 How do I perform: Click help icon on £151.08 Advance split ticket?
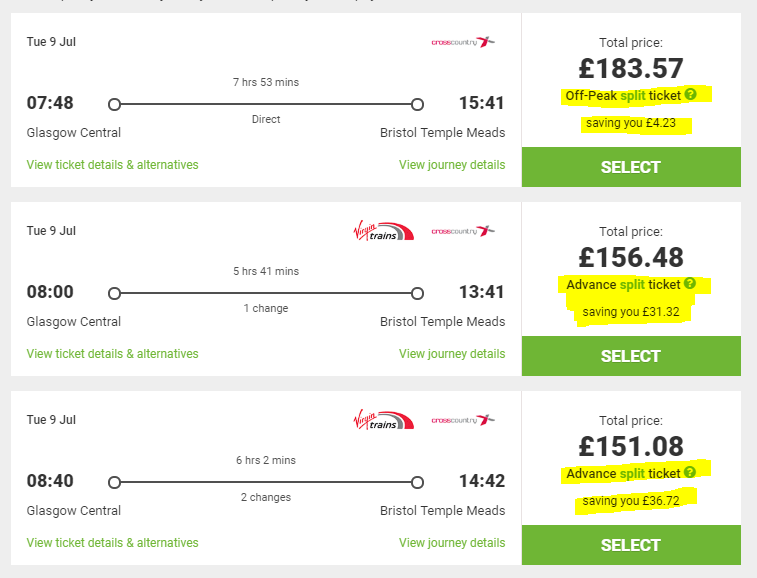690,472
